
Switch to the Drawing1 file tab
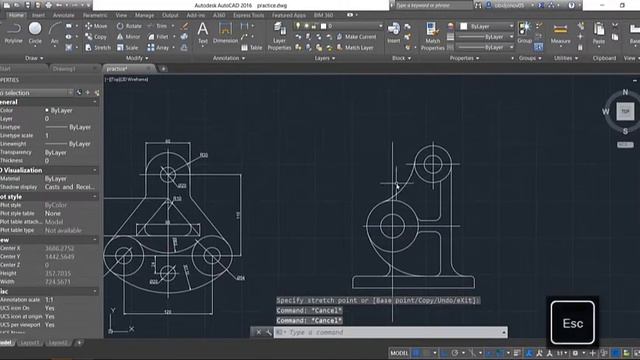pyautogui.click(x=64, y=69)
